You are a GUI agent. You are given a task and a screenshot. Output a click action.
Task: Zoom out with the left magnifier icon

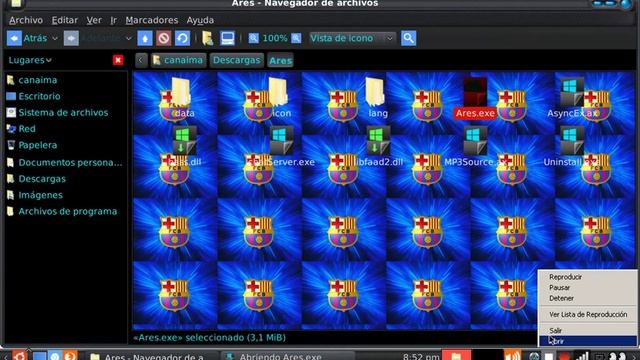253,38
